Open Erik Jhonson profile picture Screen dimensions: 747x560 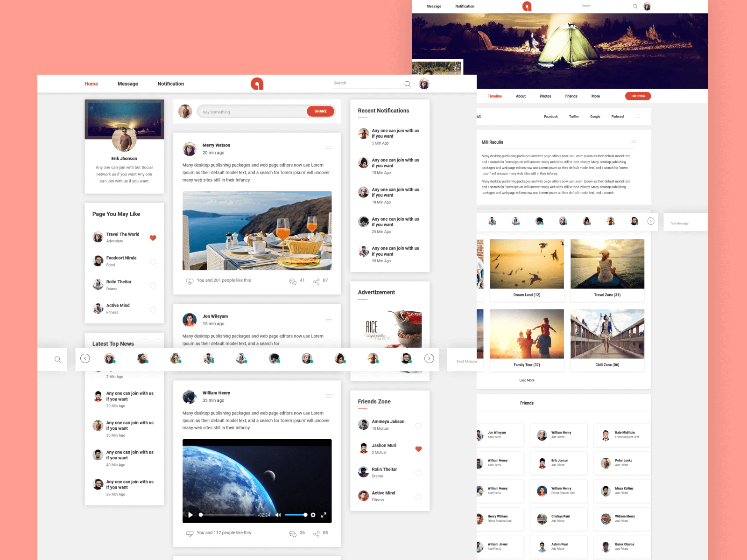pyautogui.click(x=124, y=139)
